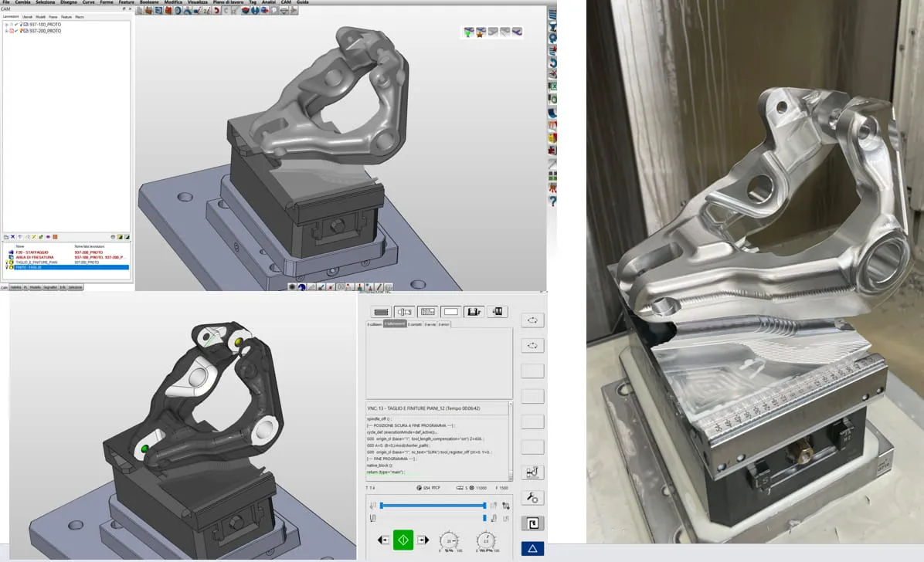Open the CAM menu in menu bar
The image size is (924, 562).
coord(286,2)
